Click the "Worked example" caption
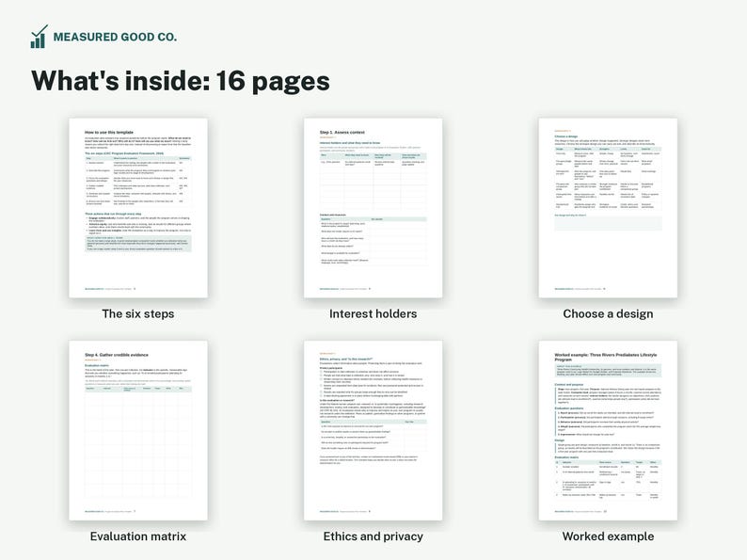Screen dimensions: 747x560 [x=608, y=536]
